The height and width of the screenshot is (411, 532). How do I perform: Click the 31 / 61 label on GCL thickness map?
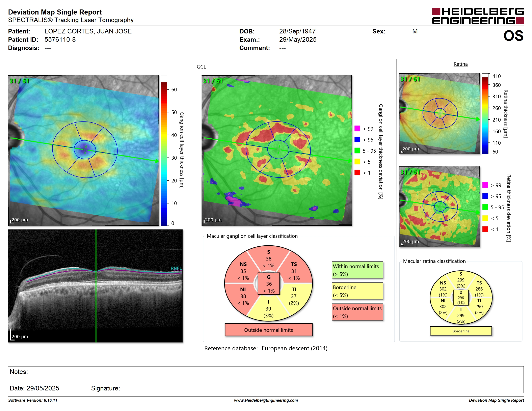[x=19, y=81]
